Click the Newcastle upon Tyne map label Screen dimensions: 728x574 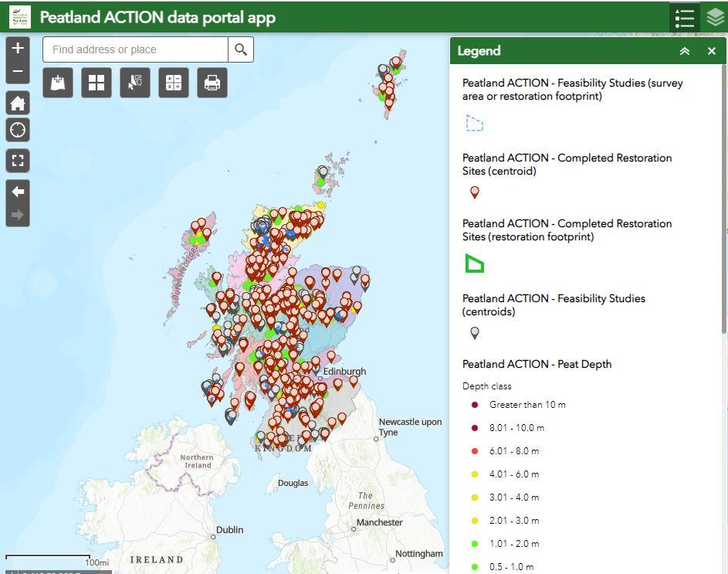tap(411, 427)
